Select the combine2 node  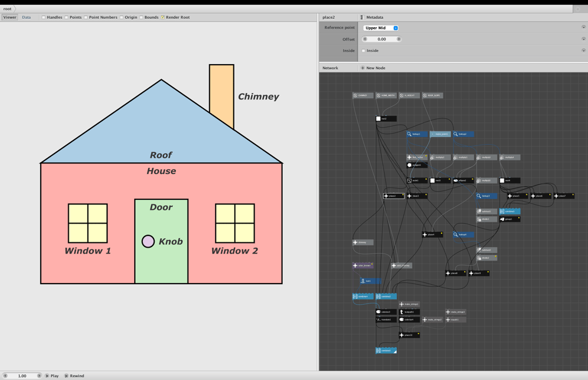pos(386,296)
